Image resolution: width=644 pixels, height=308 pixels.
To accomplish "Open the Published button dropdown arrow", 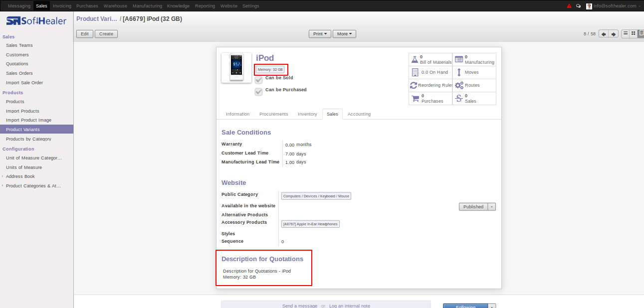I will tap(492, 206).
